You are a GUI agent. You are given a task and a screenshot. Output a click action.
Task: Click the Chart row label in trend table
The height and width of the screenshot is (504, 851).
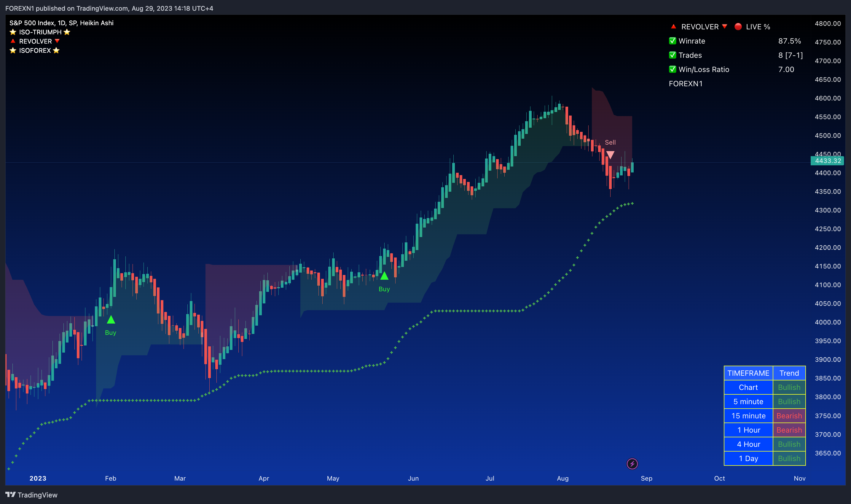[748, 387]
